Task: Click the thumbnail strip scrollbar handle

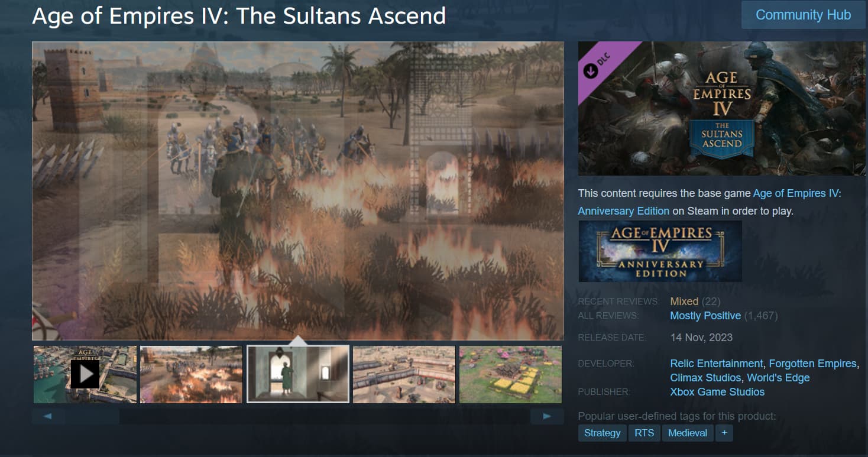Action: pos(92,417)
